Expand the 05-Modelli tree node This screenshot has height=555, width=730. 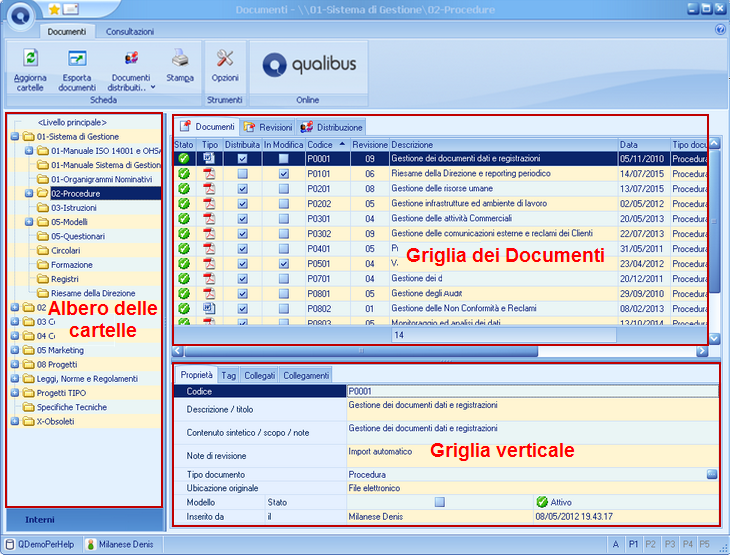[x=29, y=222]
